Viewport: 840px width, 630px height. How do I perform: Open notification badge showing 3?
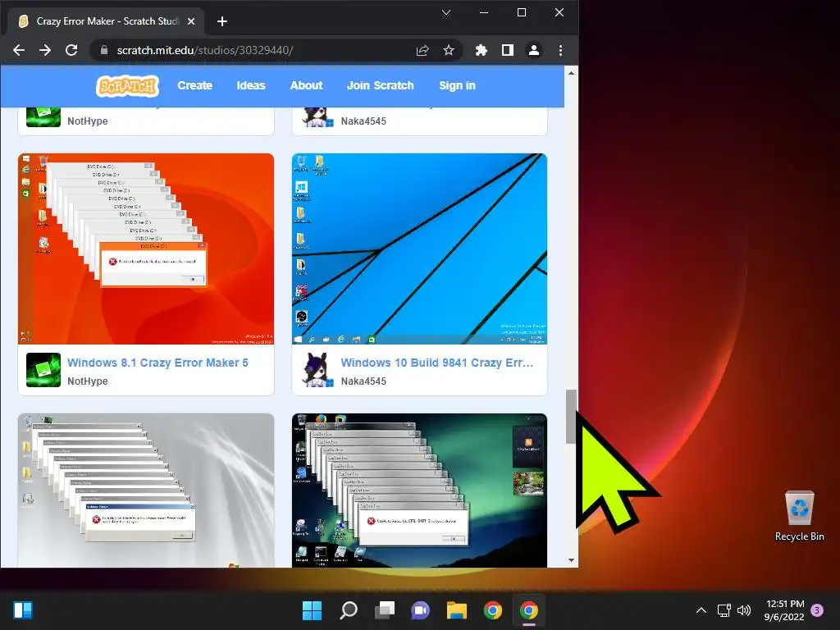[x=817, y=610]
